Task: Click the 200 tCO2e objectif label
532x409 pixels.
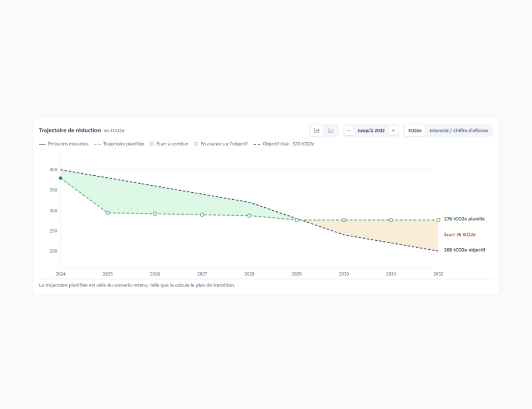Action: (x=464, y=250)
